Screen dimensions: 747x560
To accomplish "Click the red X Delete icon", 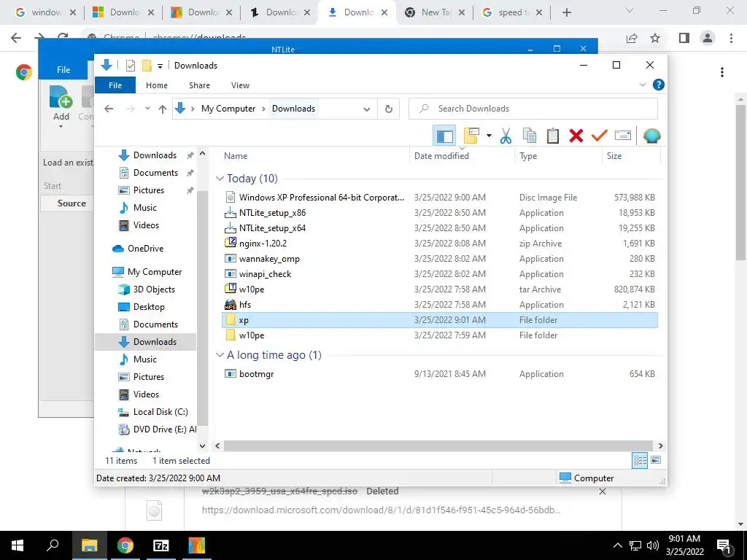I will (x=576, y=136).
